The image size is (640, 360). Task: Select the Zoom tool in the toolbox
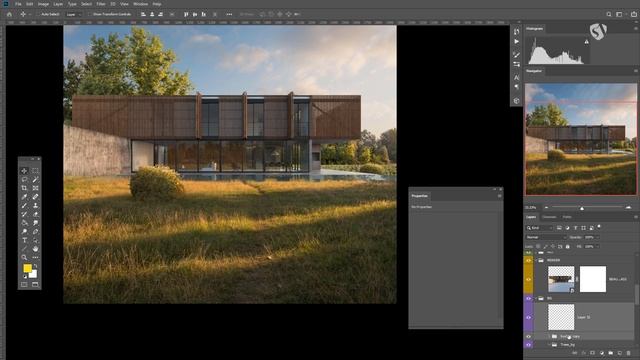click(24, 258)
